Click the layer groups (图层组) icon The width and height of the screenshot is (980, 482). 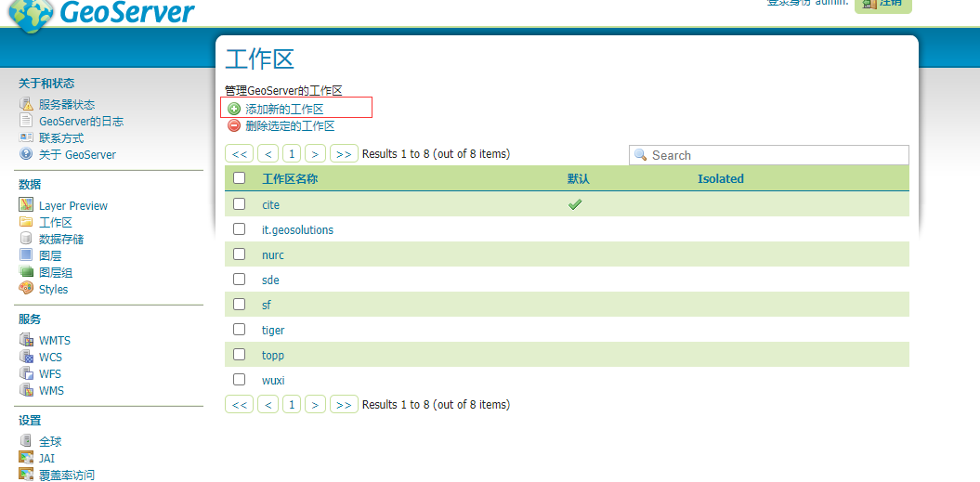26,272
